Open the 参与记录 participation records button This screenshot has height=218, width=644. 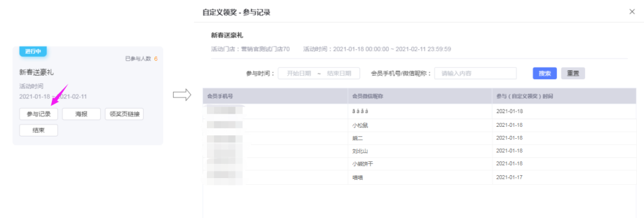[39, 114]
